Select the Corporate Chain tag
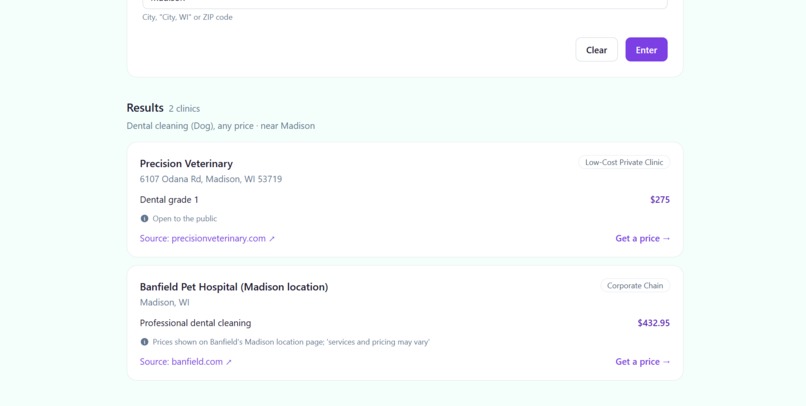 coord(635,286)
